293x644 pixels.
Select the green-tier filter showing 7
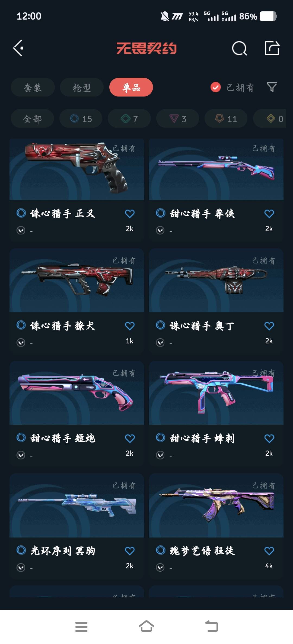(129, 118)
